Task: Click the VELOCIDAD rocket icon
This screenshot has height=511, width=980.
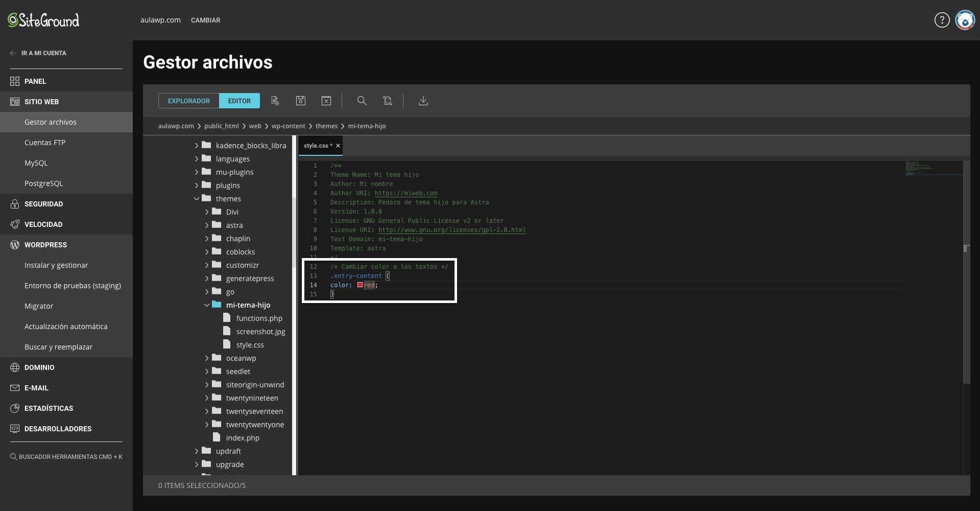Action: click(15, 224)
